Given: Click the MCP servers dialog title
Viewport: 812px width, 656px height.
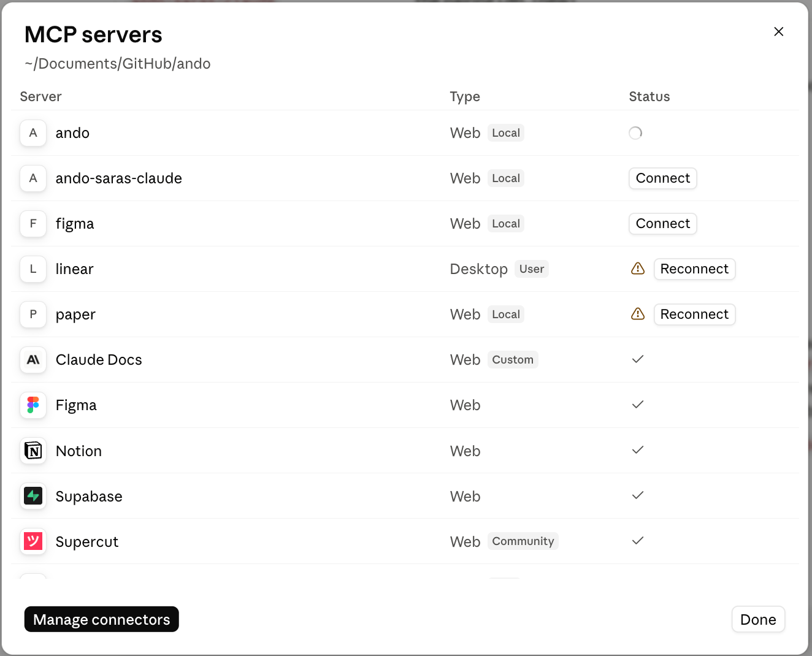Looking at the screenshot, I should pyautogui.click(x=93, y=35).
